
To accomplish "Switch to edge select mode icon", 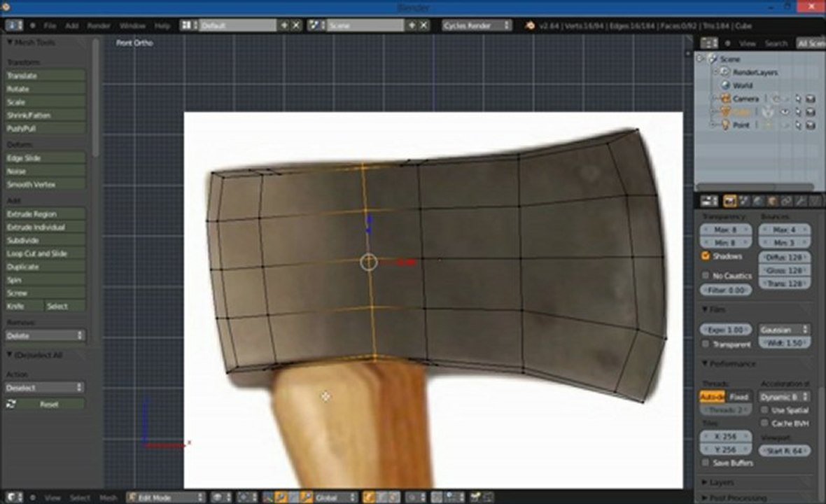I will point(381,497).
